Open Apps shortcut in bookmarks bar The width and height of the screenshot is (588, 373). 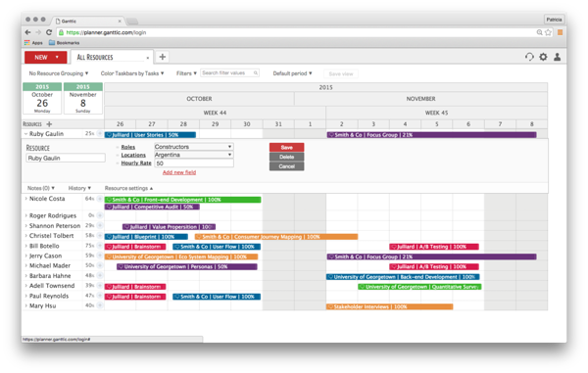point(33,43)
